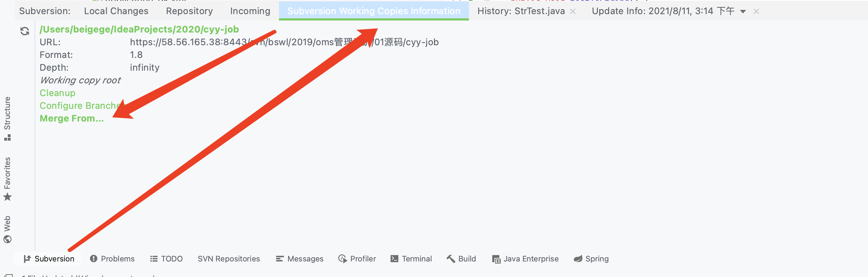Open the TODO tool window

(166, 259)
